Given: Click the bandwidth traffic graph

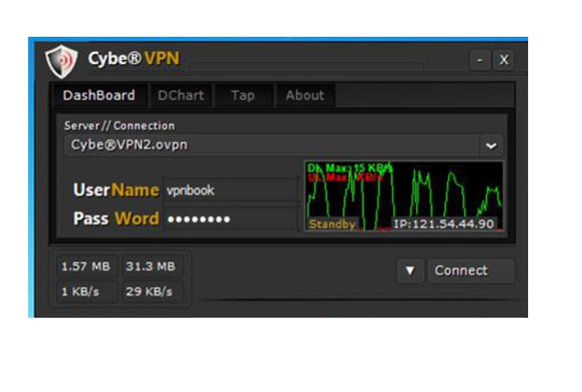Looking at the screenshot, I should (x=404, y=196).
